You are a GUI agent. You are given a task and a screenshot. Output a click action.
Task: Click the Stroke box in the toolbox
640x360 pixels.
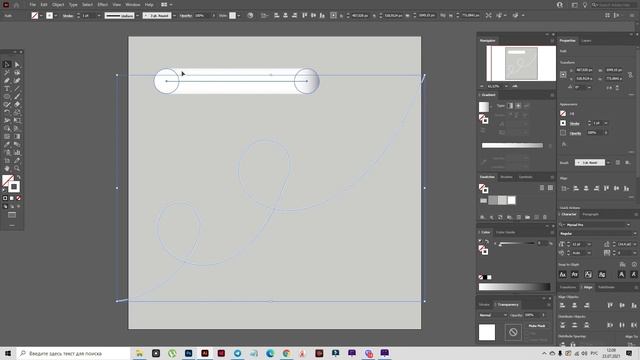click(x=14, y=187)
